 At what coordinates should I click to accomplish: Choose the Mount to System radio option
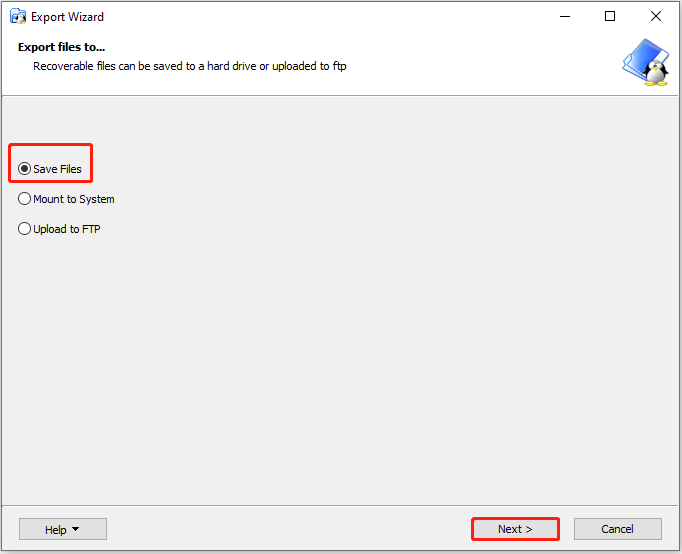coord(25,199)
